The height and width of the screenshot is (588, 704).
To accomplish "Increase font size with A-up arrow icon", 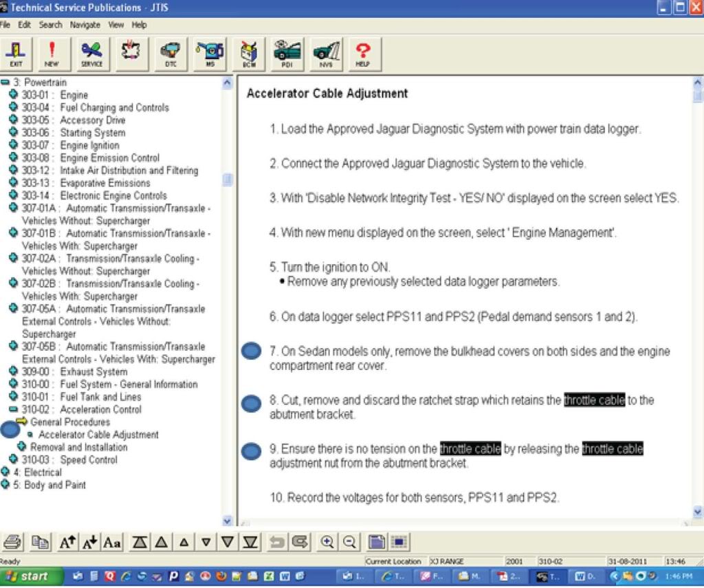I will click(68, 542).
